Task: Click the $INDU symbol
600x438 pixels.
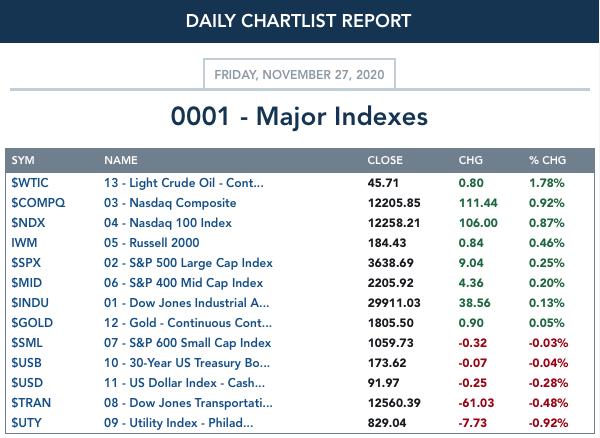Action: 30,303
